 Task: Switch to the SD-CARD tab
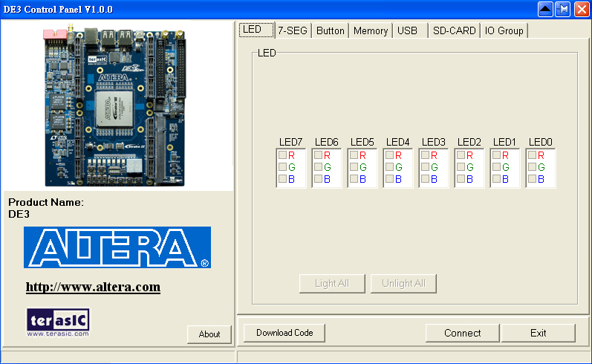pos(454,30)
